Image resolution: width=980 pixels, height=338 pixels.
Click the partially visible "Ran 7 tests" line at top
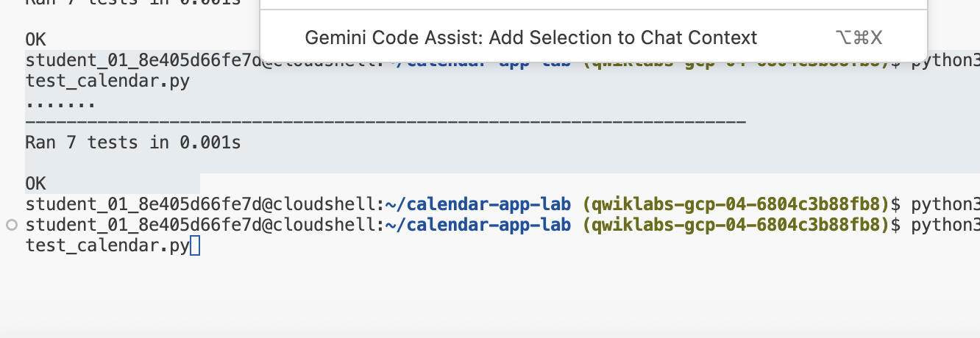coord(133,3)
